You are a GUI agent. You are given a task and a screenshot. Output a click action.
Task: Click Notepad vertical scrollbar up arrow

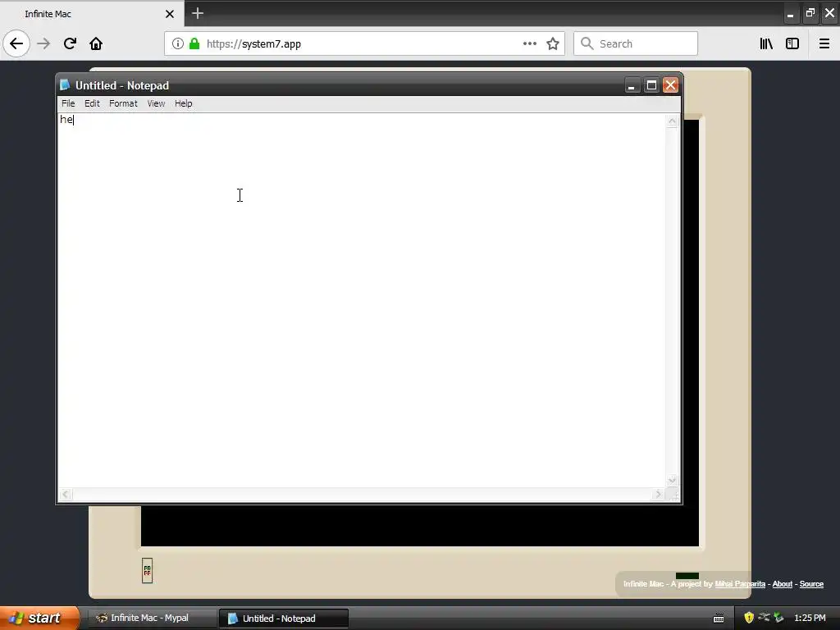[x=672, y=121]
